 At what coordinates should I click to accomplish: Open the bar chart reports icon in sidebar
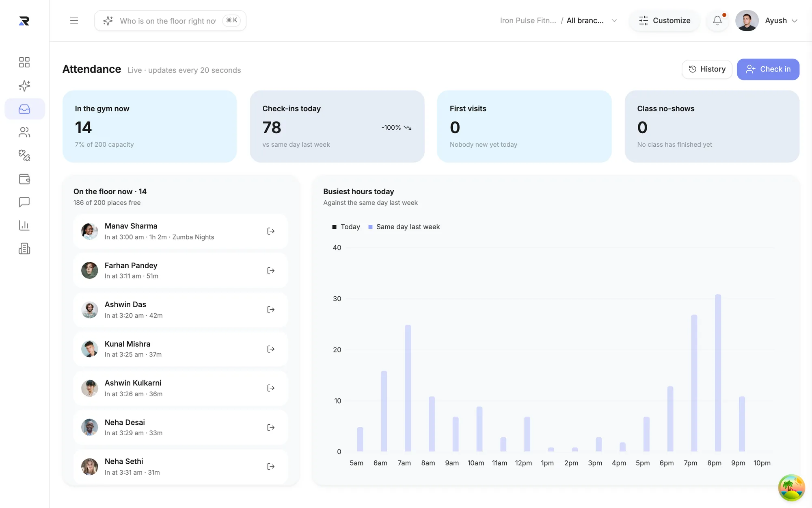[x=24, y=225]
